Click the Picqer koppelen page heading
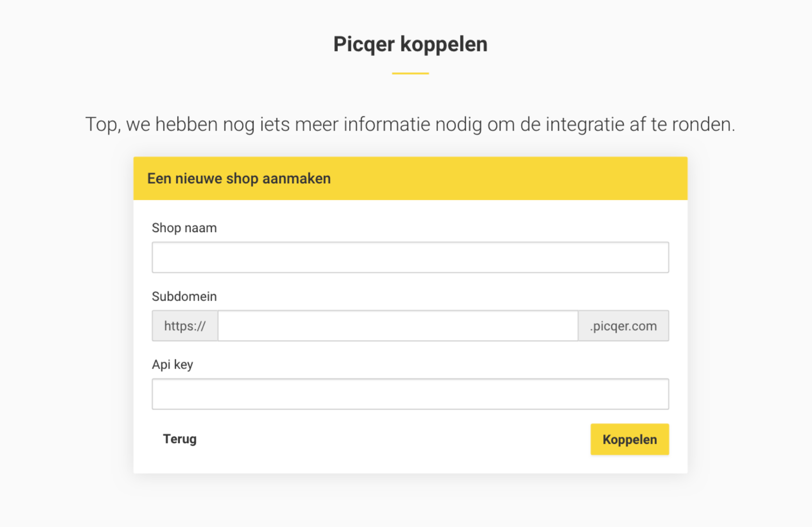The height and width of the screenshot is (527, 812). click(x=410, y=44)
